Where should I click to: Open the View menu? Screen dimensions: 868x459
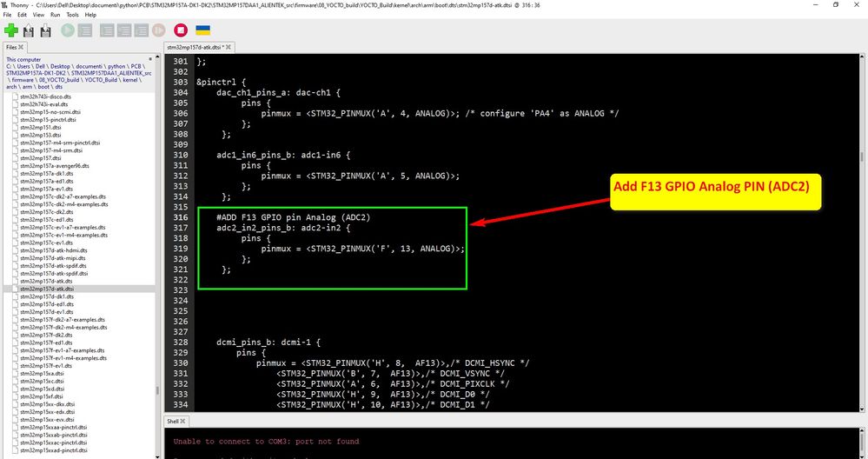click(x=38, y=15)
